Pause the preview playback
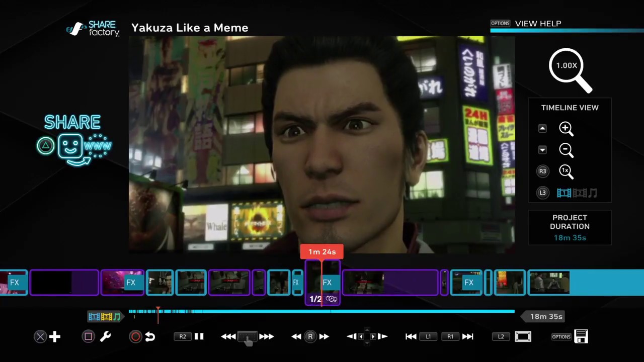The width and height of the screenshot is (644, 362). [199, 337]
